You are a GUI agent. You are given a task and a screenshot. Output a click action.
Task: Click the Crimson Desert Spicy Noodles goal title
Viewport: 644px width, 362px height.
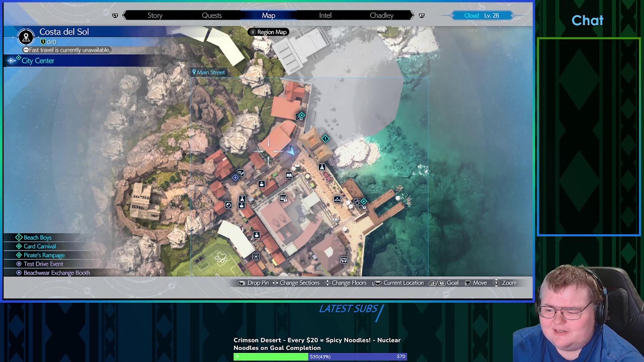tap(317, 344)
